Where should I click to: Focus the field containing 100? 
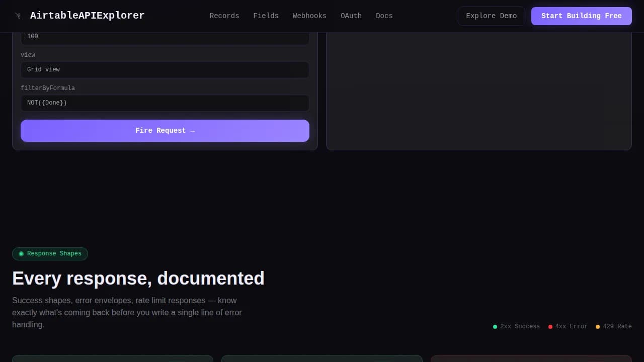coord(165,37)
